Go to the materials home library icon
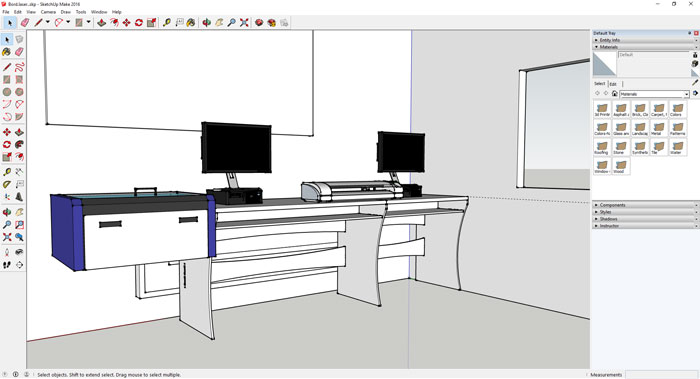 coord(614,94)
